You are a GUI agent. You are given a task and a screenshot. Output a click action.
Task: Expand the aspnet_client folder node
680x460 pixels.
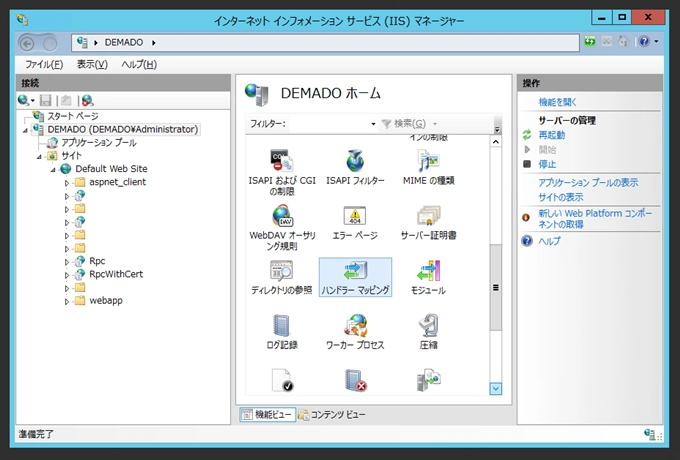[67, 183]
